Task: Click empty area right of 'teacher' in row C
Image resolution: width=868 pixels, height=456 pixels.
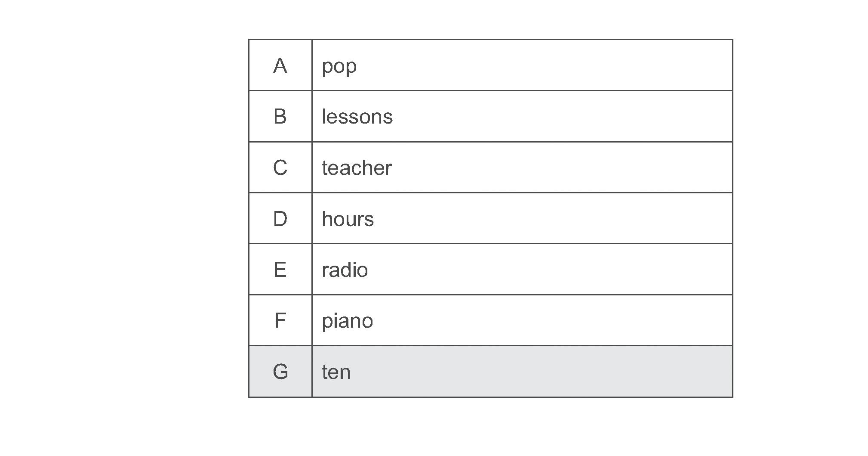Action: pyautogui.click(x=559, y=168)
